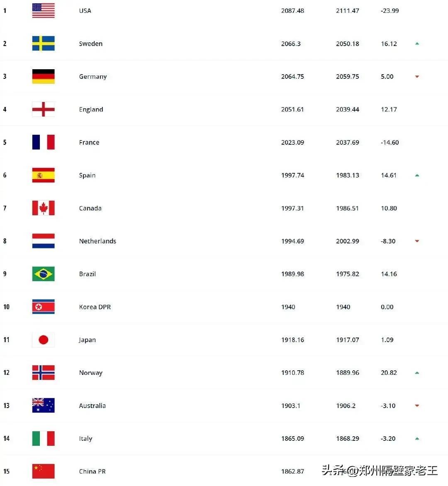Click Spain's green up arrow indicator

pyautogui.click(x=417, y=175)
